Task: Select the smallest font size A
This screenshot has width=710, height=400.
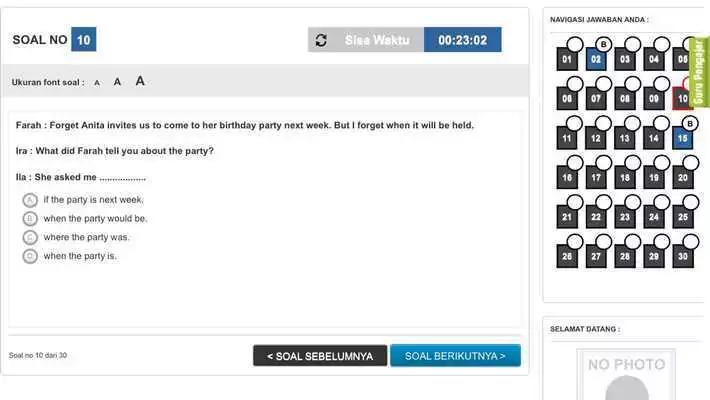Action: pyautogui.click(x=97, y=83)
